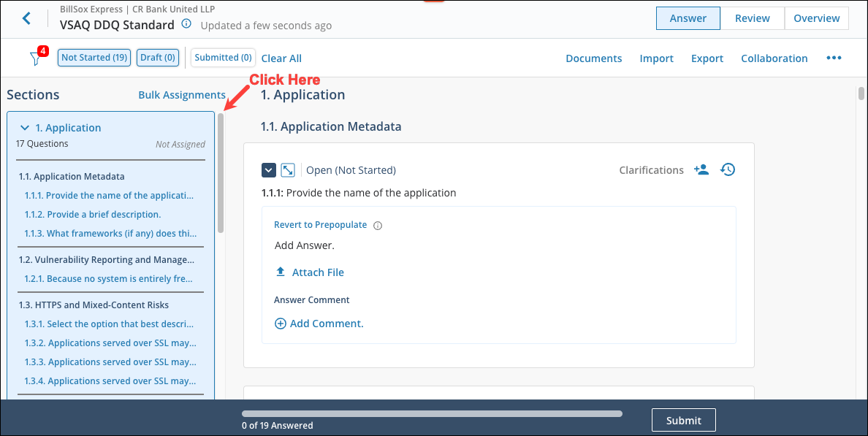Click the assign user icon

click(701, 170)
